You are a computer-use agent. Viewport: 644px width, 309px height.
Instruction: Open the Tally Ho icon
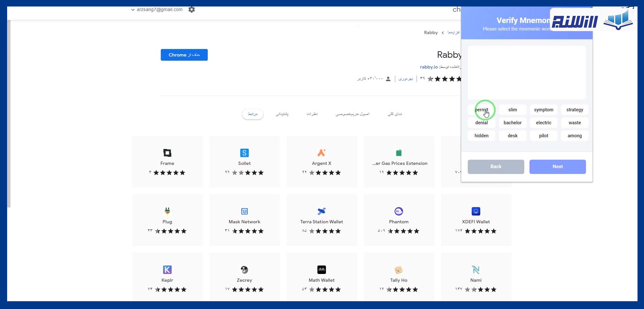click(399, 270)
